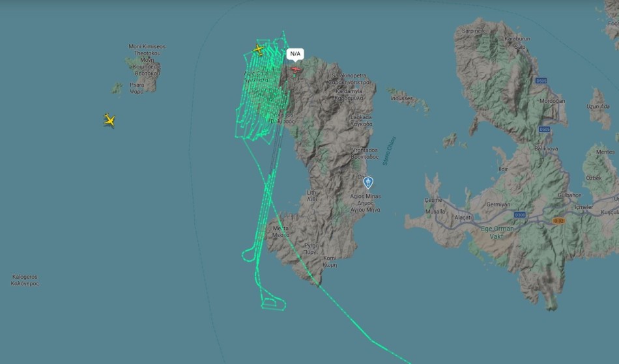Select the Pyrgi village label

tap(311, 249)
